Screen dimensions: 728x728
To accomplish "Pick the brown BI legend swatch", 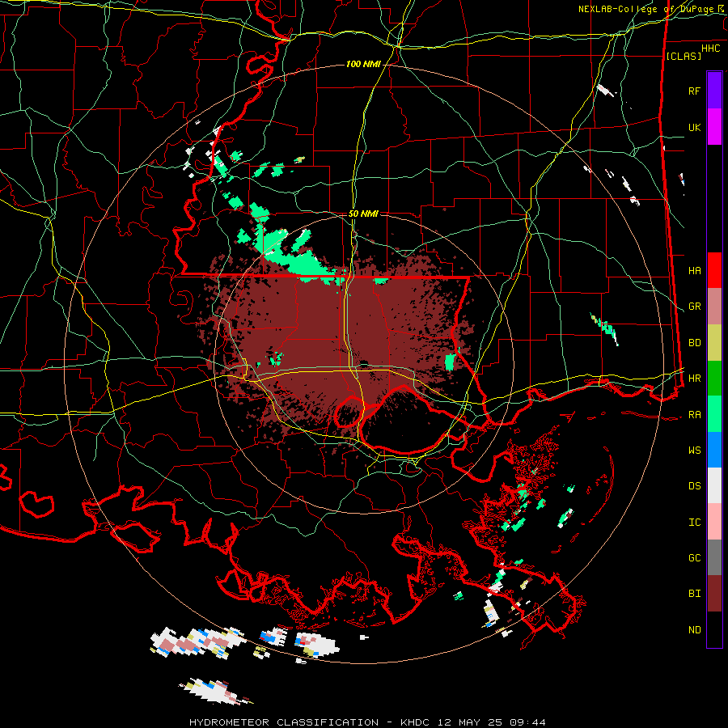I will tap(714, 594).
